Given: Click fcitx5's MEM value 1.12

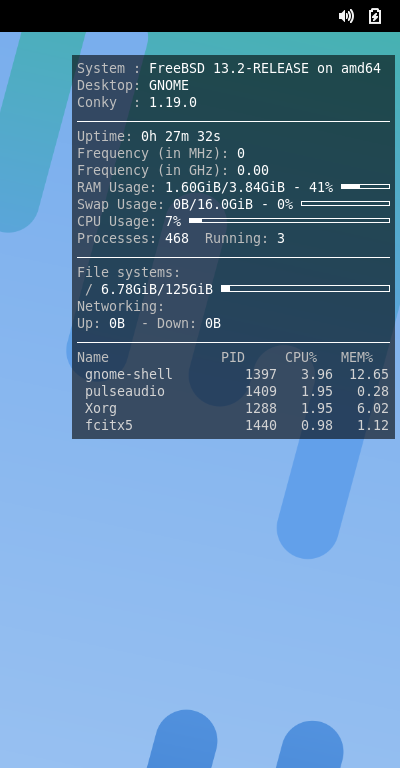Looking at the screenshot, I should pyautogui.click(x=373, y=425).
